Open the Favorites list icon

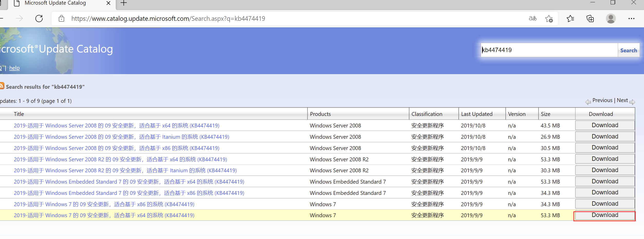(x=570, y=18)
